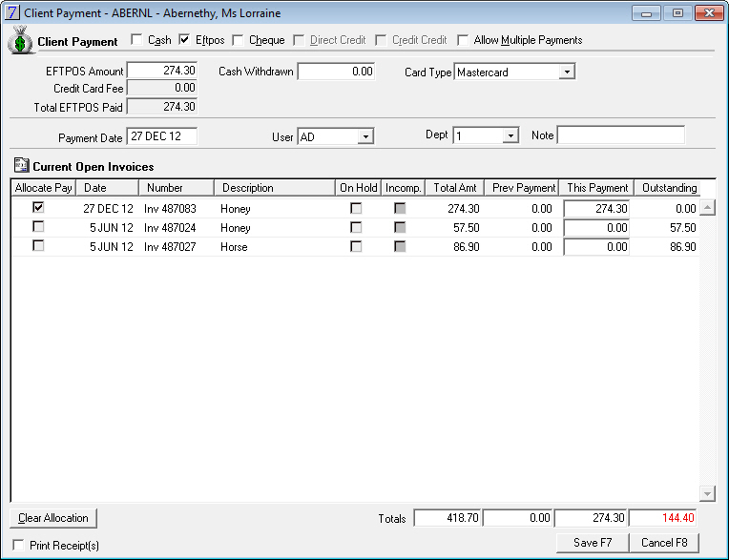Edit This Payment for Inv 487027
Image resolution: width=729 pixels, height=560 pixels.
(x=596, y=247)
